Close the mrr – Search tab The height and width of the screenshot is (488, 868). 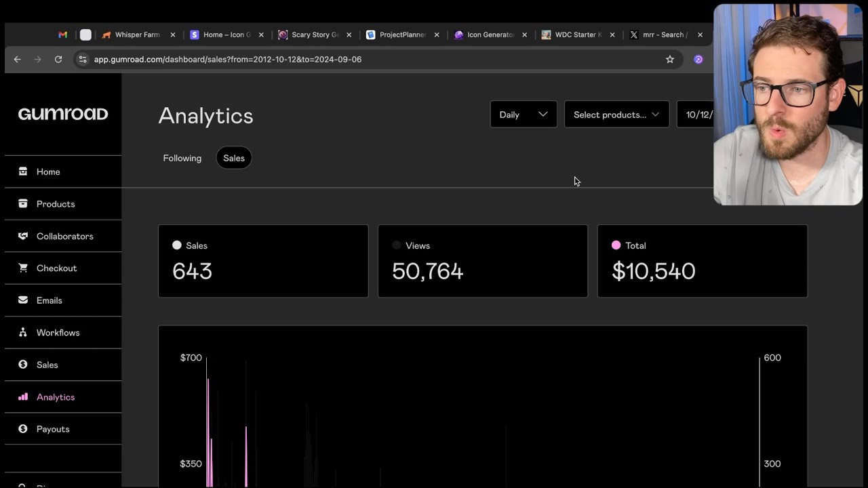700,35
